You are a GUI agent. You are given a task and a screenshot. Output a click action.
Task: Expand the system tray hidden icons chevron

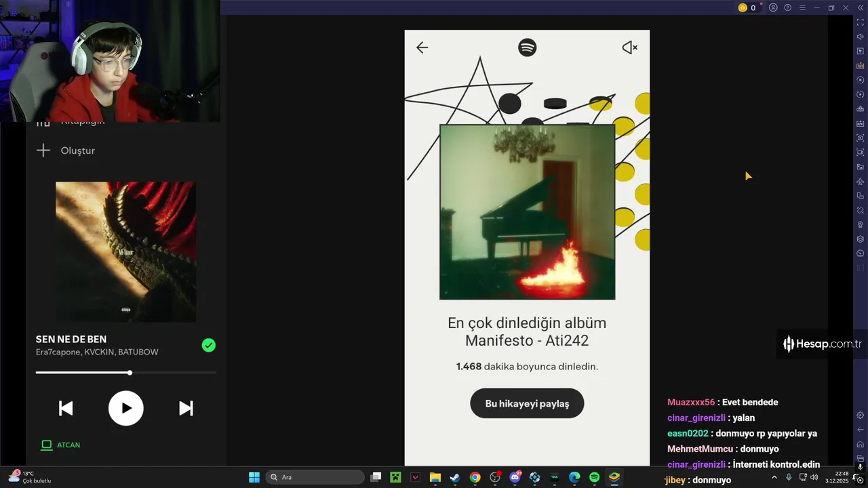click(x=774, y=477)
